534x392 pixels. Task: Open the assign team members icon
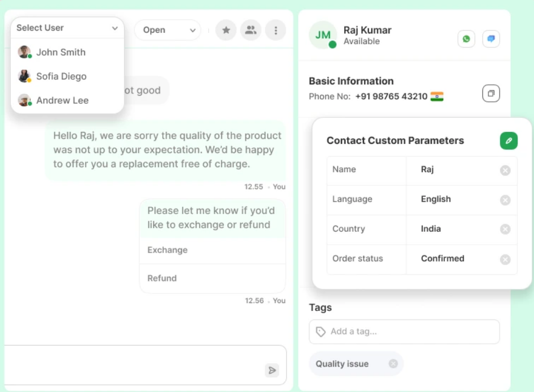(251, 30)
